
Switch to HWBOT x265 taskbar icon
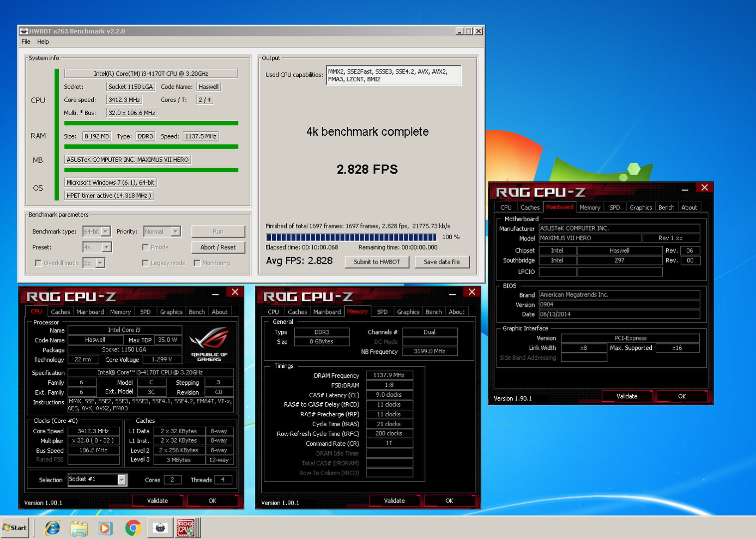click(x=160, y=528)
